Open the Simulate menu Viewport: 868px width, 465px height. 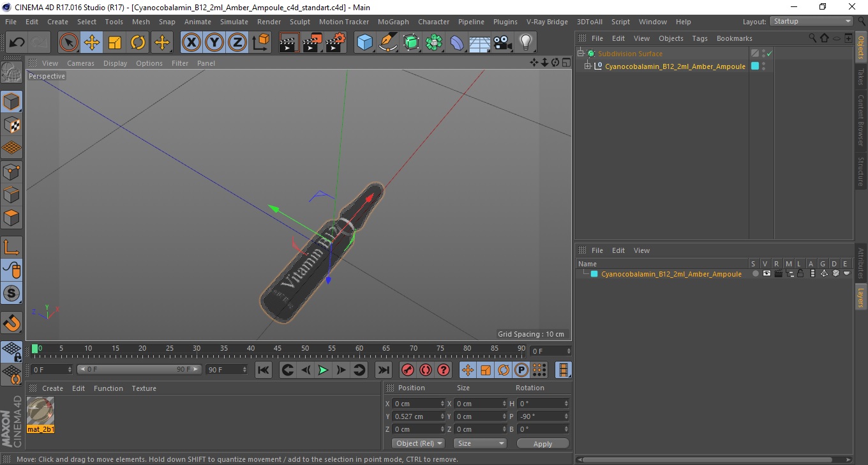pyautogui.click(x=234, y=22)
